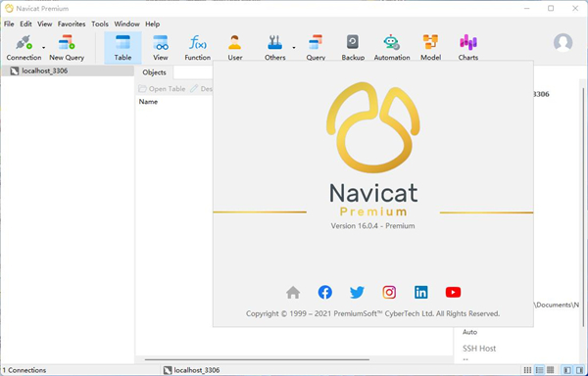Select the User toolbar icon
This screenshot has width=588, height=376.
[x=235, y=43]
